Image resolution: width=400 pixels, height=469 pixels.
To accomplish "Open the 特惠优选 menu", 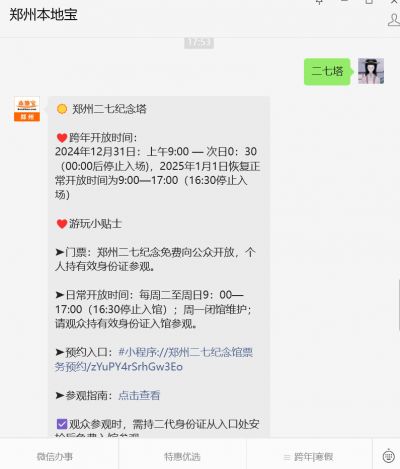I will [x=182, y=456].
